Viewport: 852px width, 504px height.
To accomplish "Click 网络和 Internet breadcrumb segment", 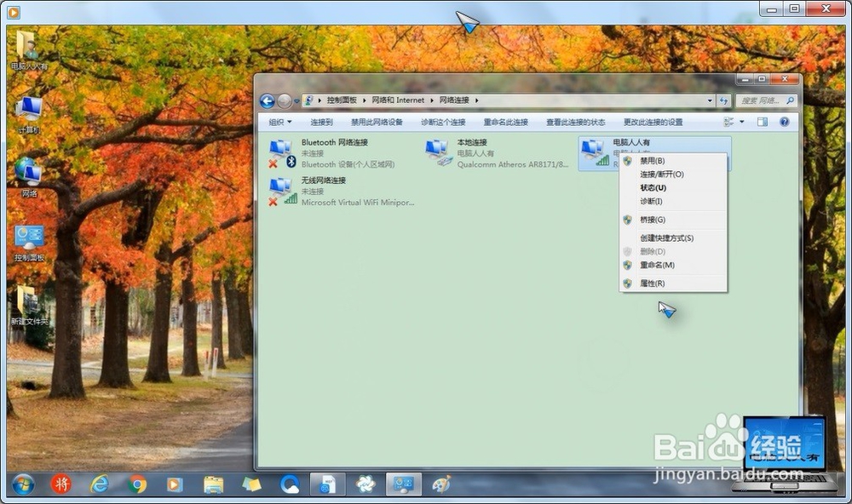I will click(x=398, y=100).
